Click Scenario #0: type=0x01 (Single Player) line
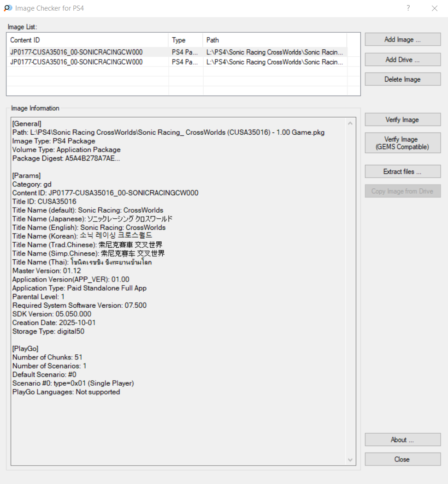The image size is (448, 484). click(73, 383)
